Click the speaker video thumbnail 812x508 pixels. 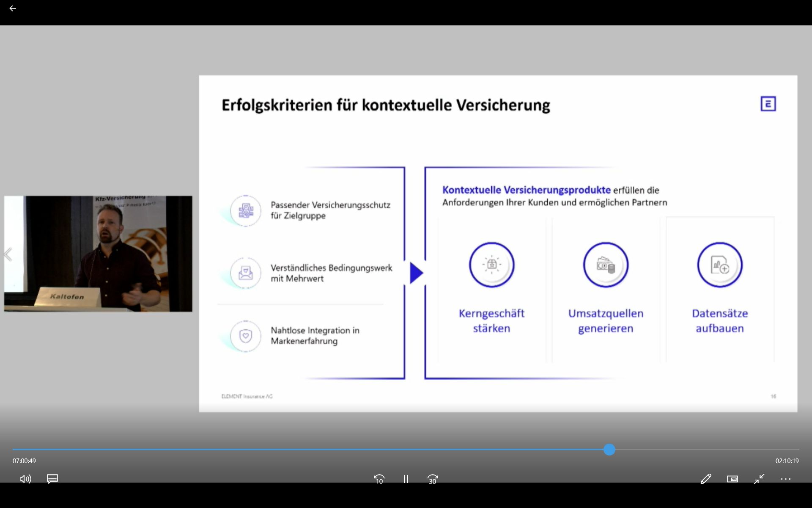(x=98, y=254)
